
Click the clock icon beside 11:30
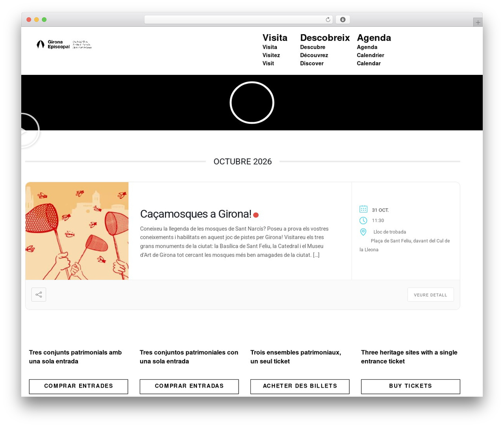[x=363, y=221]
